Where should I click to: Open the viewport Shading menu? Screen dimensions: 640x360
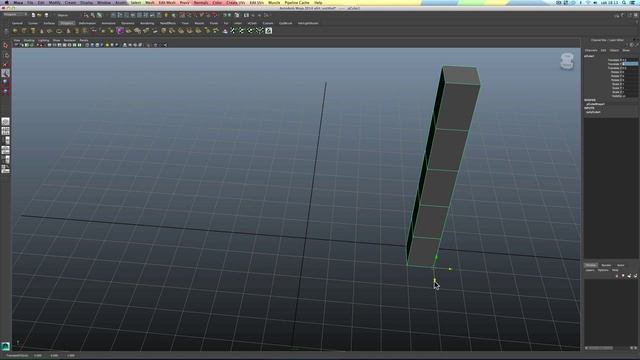[29, 40]
